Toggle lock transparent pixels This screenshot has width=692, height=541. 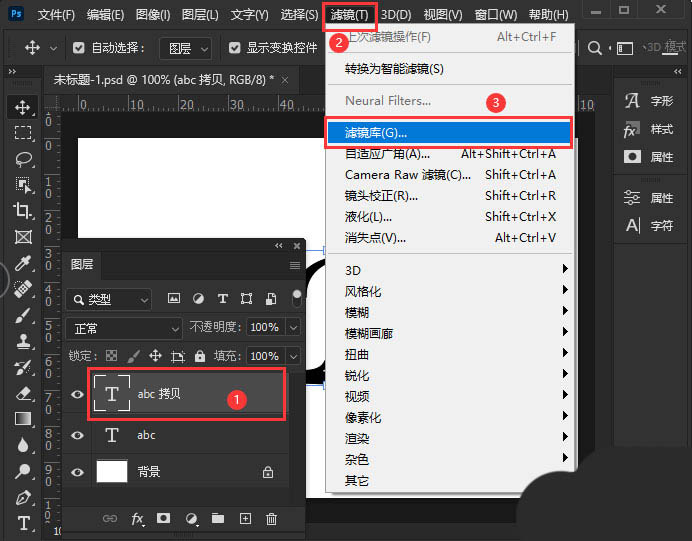pyautogui.click(x=112, y=356)
